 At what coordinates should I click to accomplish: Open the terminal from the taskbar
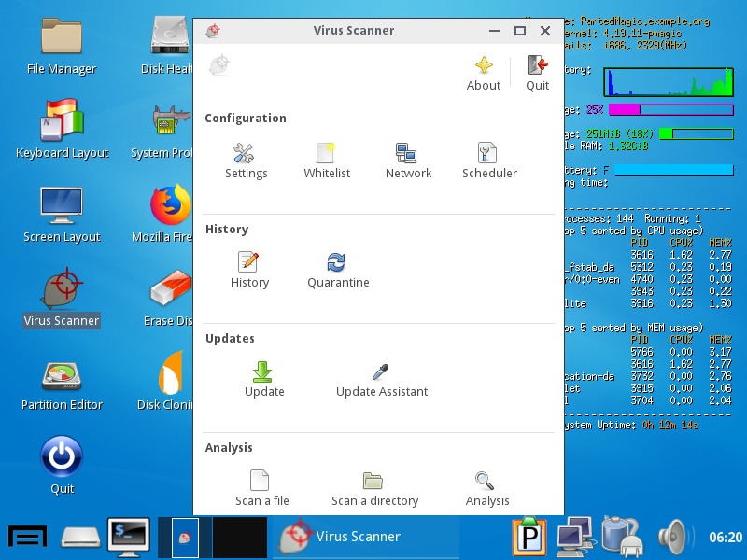[x=128, y=536]
